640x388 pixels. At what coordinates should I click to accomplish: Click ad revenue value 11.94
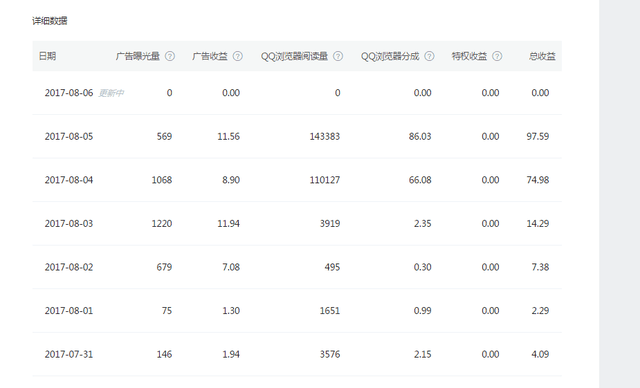click(229, 224)
